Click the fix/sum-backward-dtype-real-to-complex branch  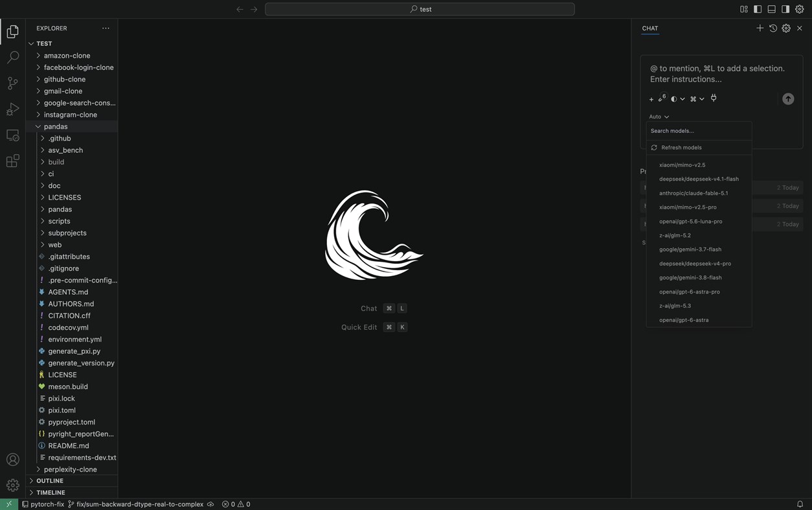tap(136, 504)
